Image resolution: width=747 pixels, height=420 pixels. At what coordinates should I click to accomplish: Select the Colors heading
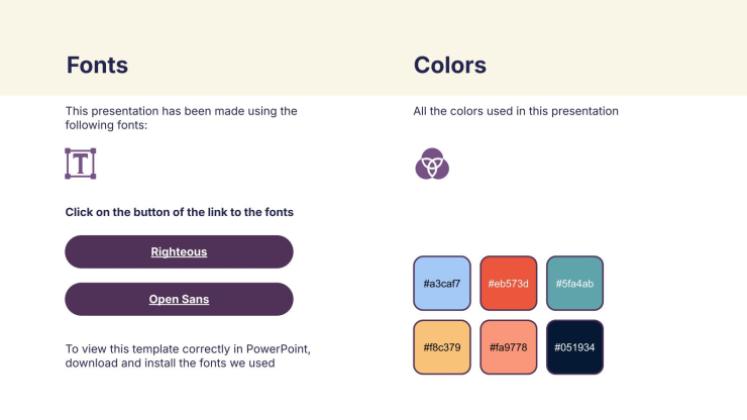[450, 66]
